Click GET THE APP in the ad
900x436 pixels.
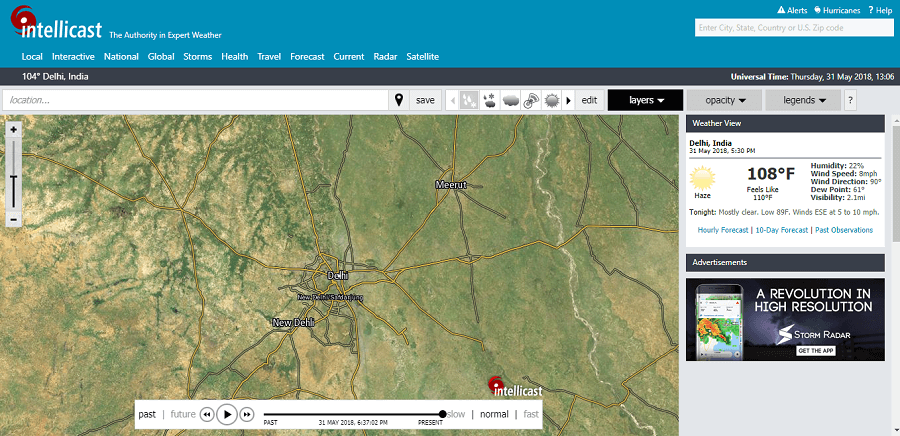click(x=816, y=351)
